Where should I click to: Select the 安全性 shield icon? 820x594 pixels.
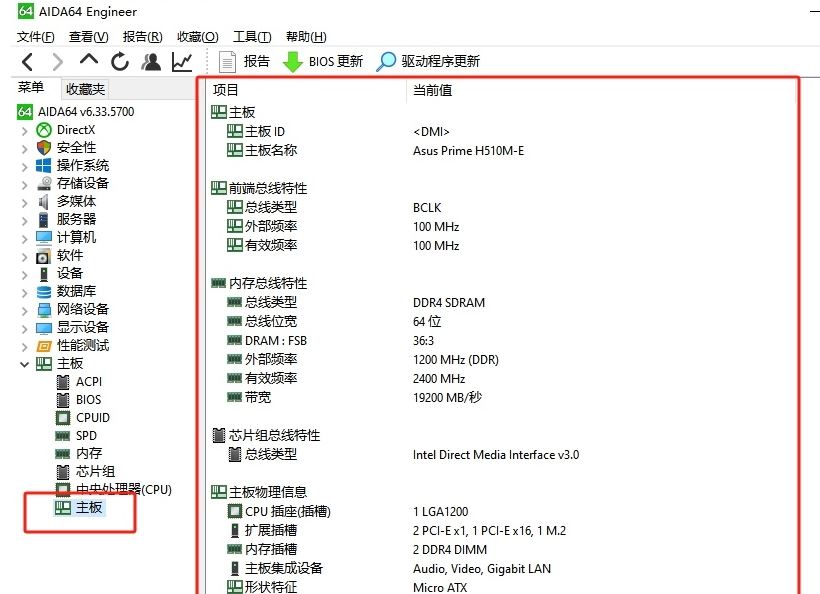(44, 147)
